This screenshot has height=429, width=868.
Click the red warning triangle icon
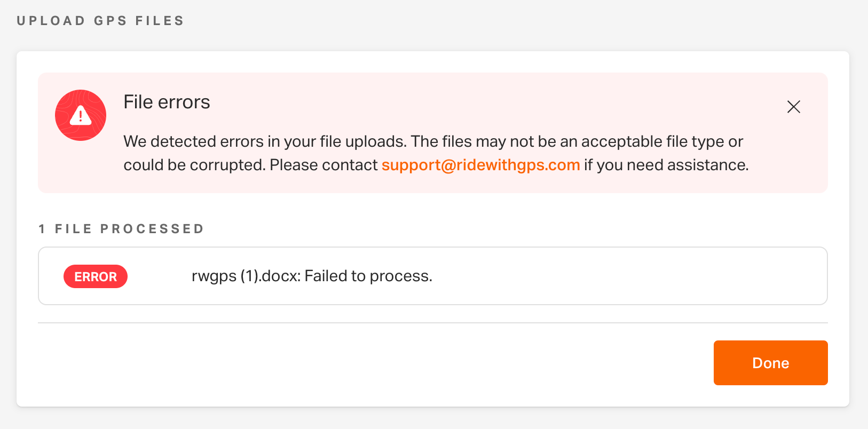pyautogui.click(x=81, y=115)
